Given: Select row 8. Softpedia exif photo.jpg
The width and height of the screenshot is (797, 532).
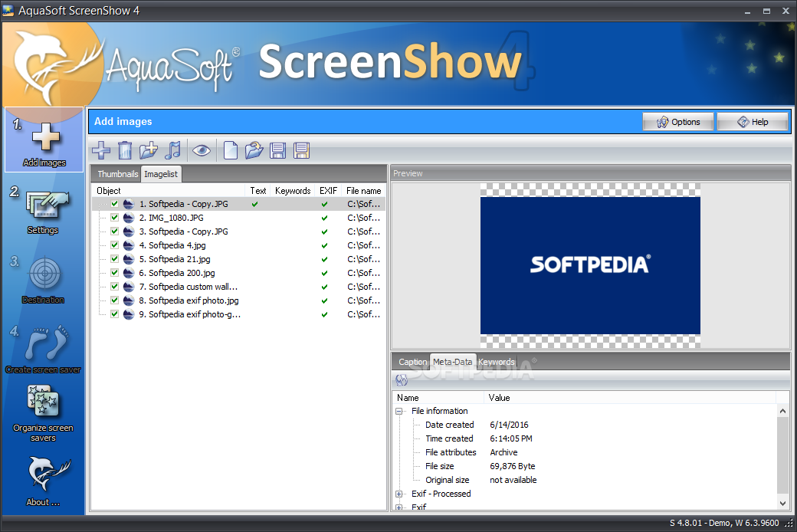Looking at the screenshot, I should [238, 300].
